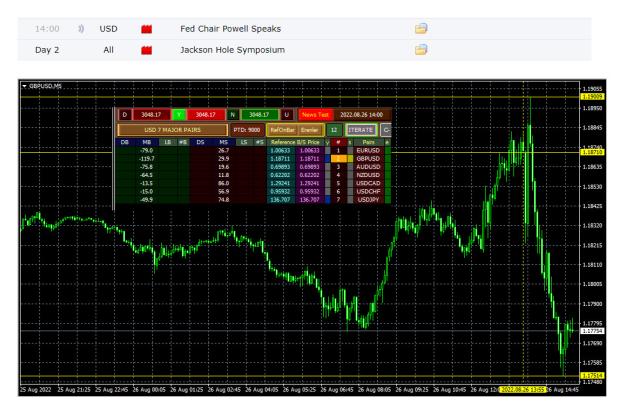Click the Fed Chair Powell Speaks event title
625x415 pixels.
[x=230, y=29]
